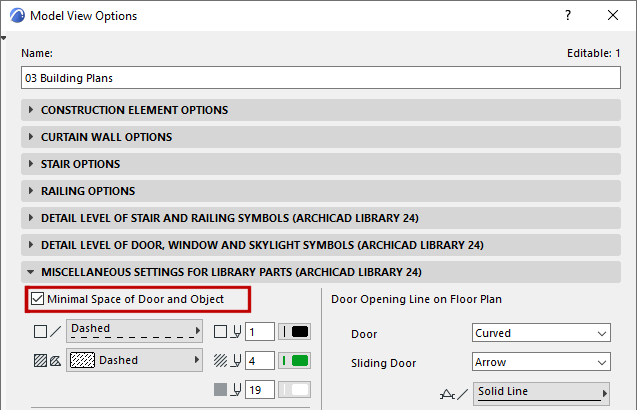Expand Detail Level of Door, Window and Skylight Symbols
This screenshot has height=410, width=637.
pyautogui.click(x=321, y=245)
